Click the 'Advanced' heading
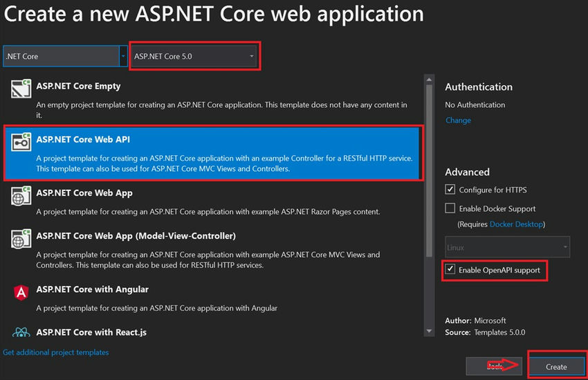Image resolution: width=588 pixels, height=380 pixels. click(x=467, y=172)
